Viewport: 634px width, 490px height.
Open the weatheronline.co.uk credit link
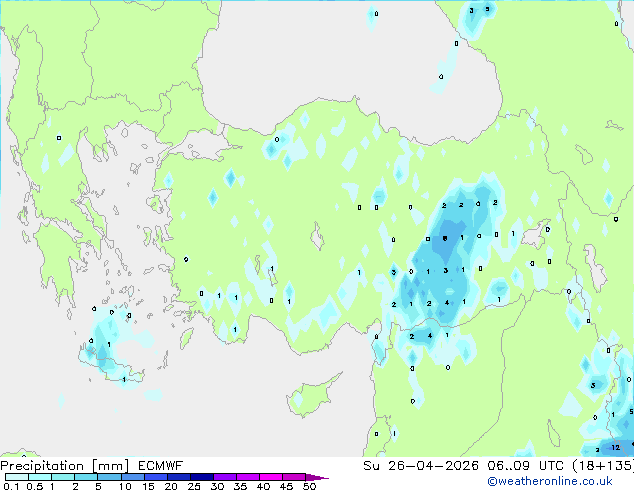pos(550,481)
